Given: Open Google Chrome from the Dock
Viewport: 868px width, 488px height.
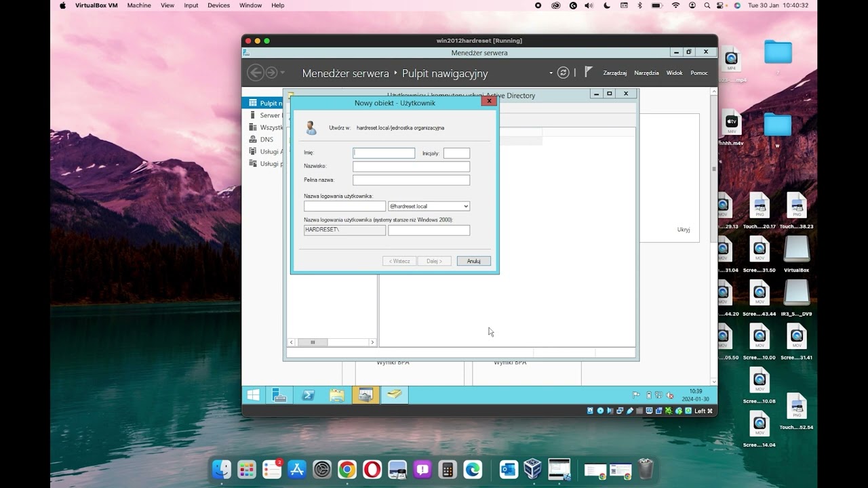Looking at the screenshot, I should tap(347, 469).
